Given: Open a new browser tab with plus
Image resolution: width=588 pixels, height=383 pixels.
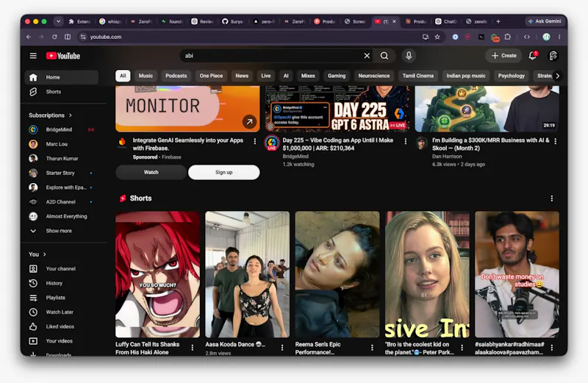Looking at the screenshot, I should click(498, 21).
